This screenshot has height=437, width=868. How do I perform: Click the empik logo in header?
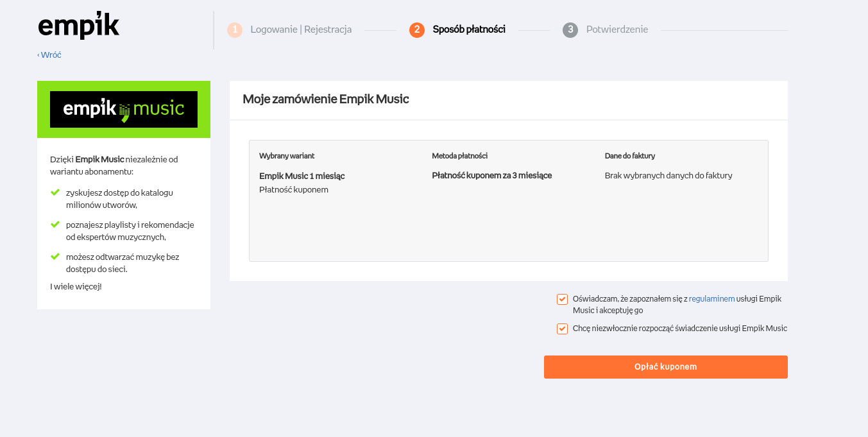pos(78,26)
